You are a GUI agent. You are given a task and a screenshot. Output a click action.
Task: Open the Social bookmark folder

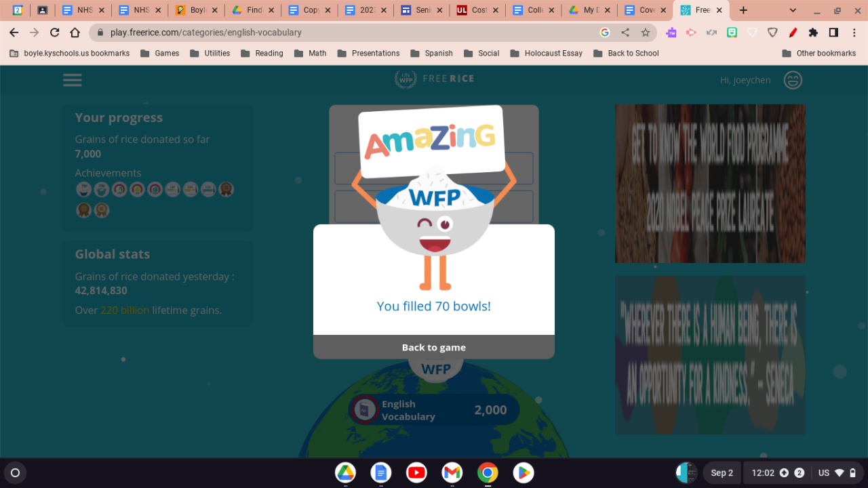tap(481, 53)
